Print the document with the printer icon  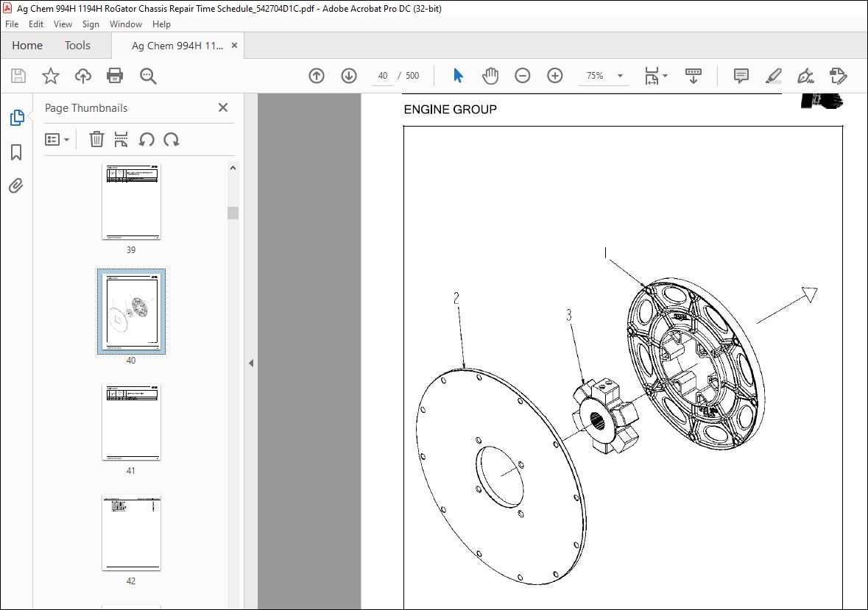(x=115, y=76)
